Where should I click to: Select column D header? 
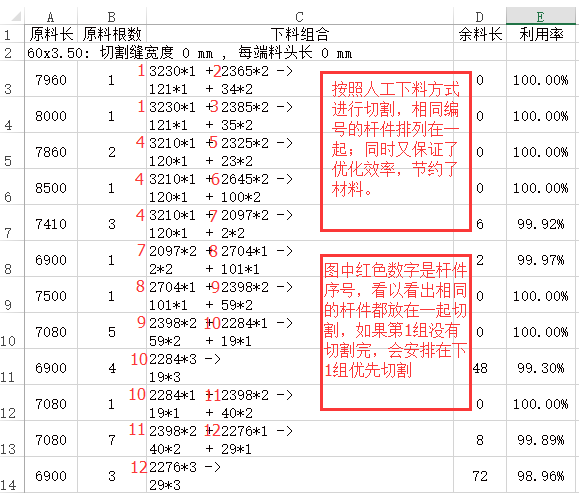pos(479,17)
